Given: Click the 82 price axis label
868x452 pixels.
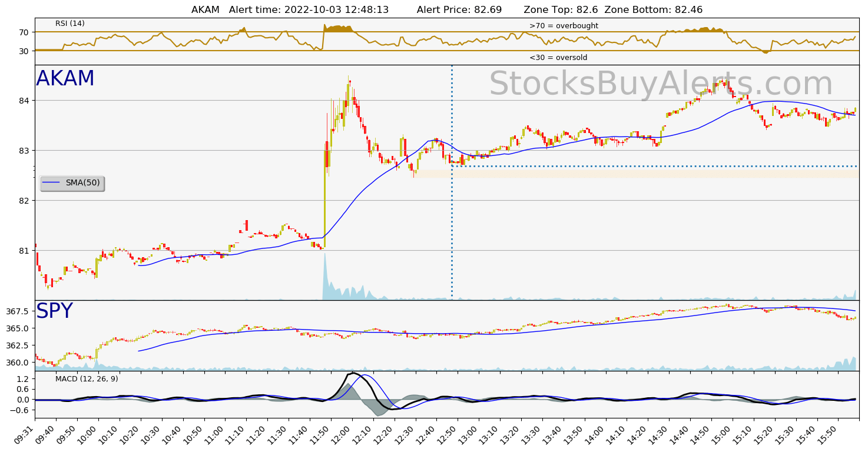Looking at the screenshot, I should (25, 201).
